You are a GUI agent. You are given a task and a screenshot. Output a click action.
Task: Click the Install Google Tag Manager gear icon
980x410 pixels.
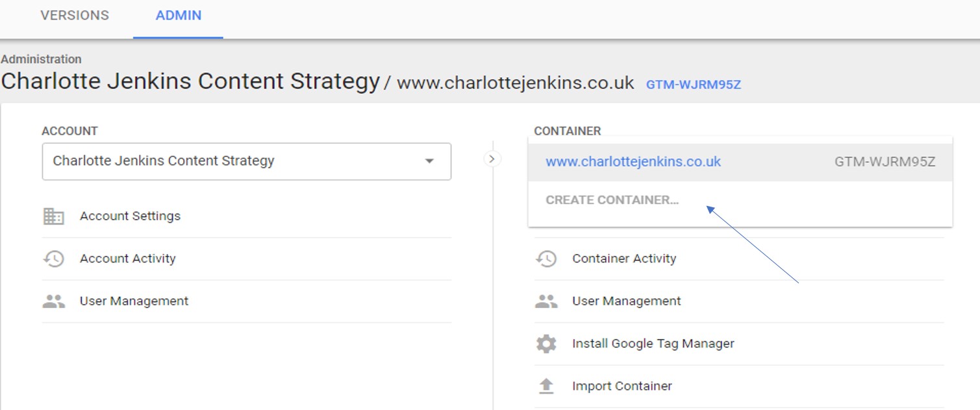pyautogui.click(x=546, y=344)
